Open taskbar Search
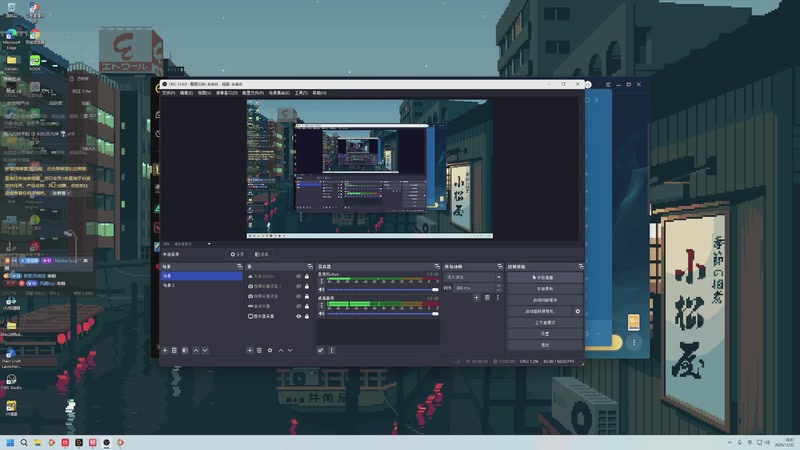 (24, 442)
